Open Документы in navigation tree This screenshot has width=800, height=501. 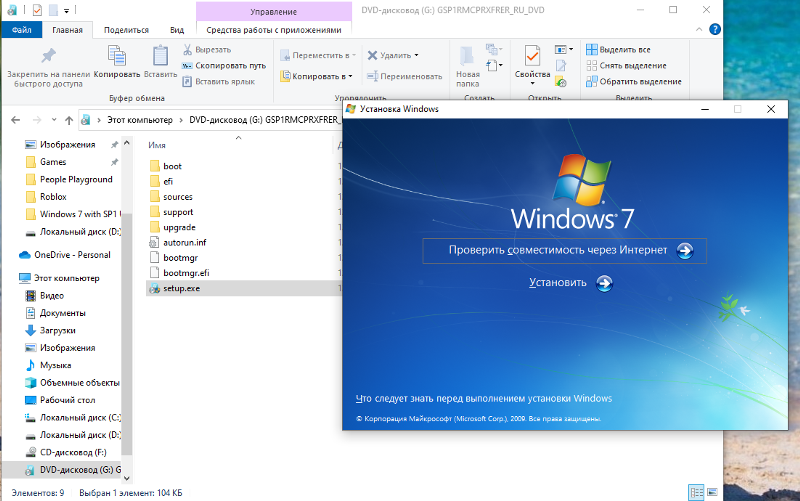pos(62,313)
